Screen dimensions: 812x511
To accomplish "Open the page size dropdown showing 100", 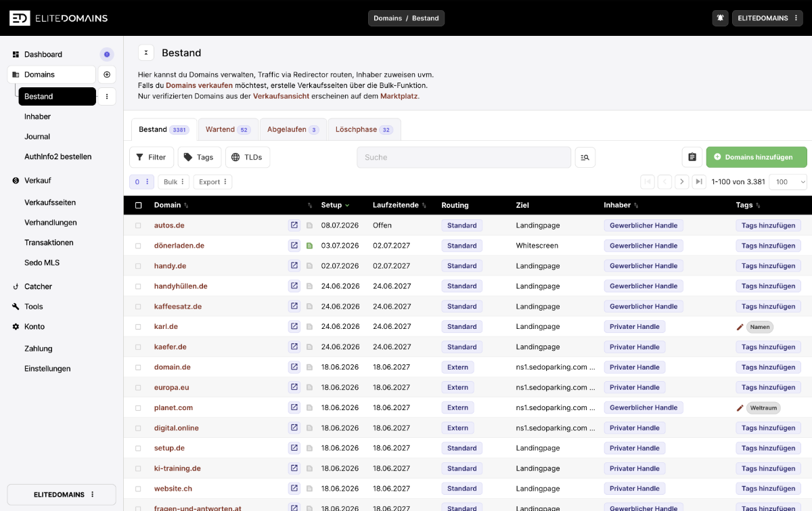I will coord(788,181).
